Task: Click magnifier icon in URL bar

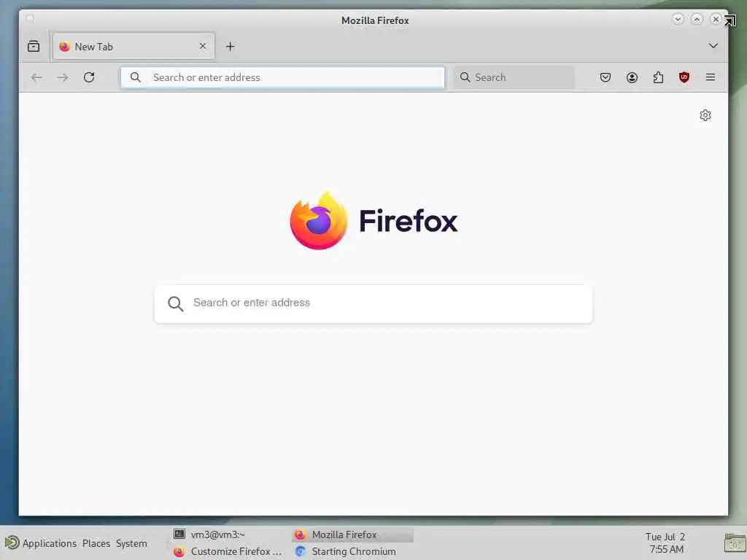Action: click(135, 77)
